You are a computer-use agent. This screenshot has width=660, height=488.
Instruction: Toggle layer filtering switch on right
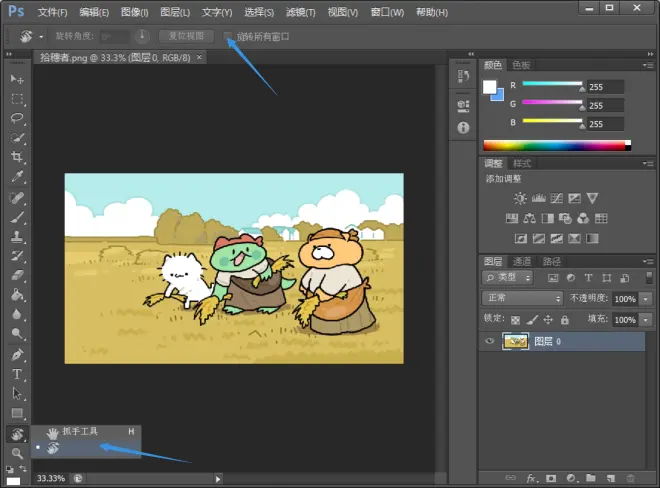(649, 278)
